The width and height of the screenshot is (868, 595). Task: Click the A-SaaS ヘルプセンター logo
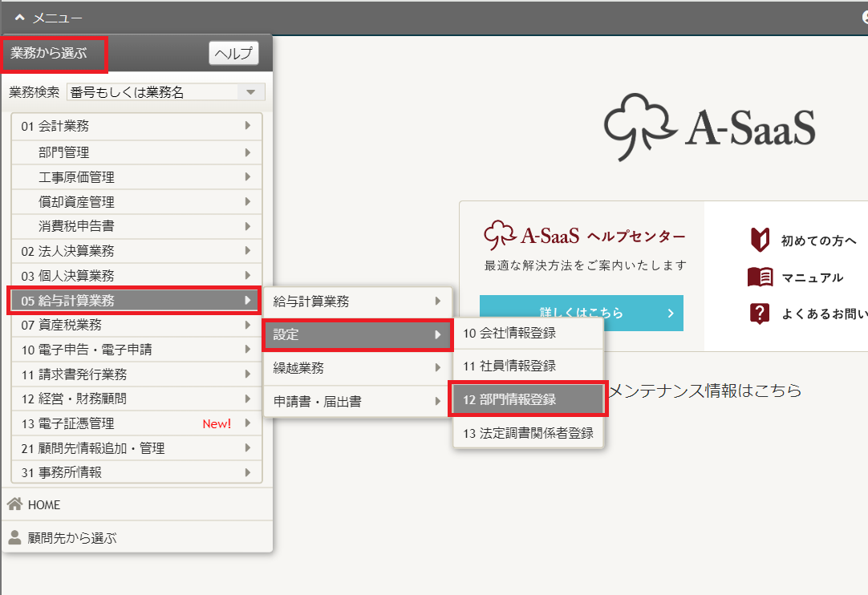click(x=585, y=235)
